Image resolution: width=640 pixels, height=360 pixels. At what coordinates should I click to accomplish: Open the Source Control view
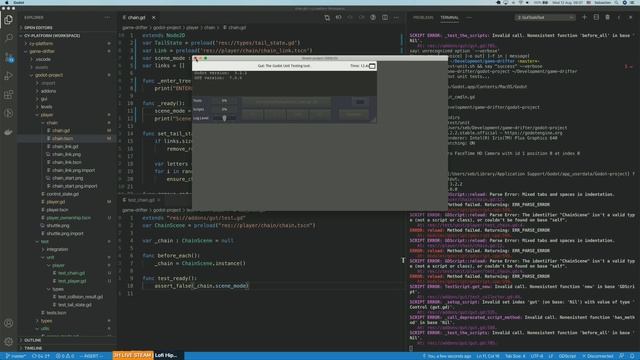click(9, 57)
